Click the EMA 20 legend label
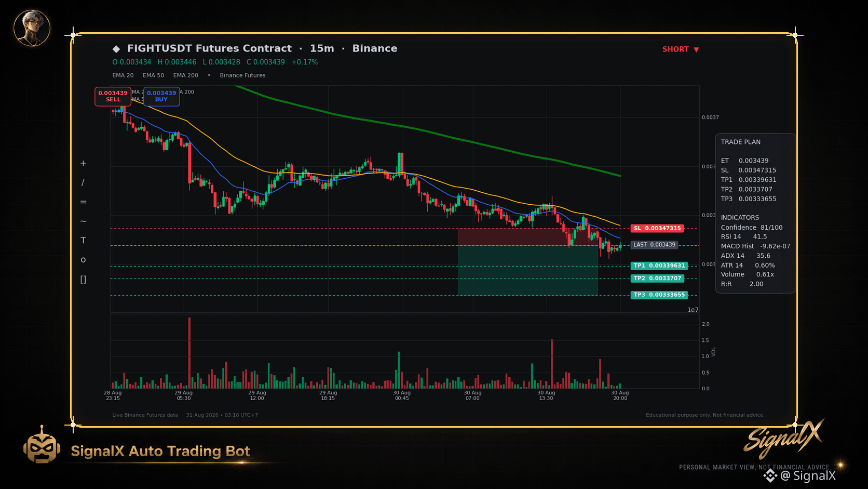Screen dimensions: 868x489 coord(123,75)
